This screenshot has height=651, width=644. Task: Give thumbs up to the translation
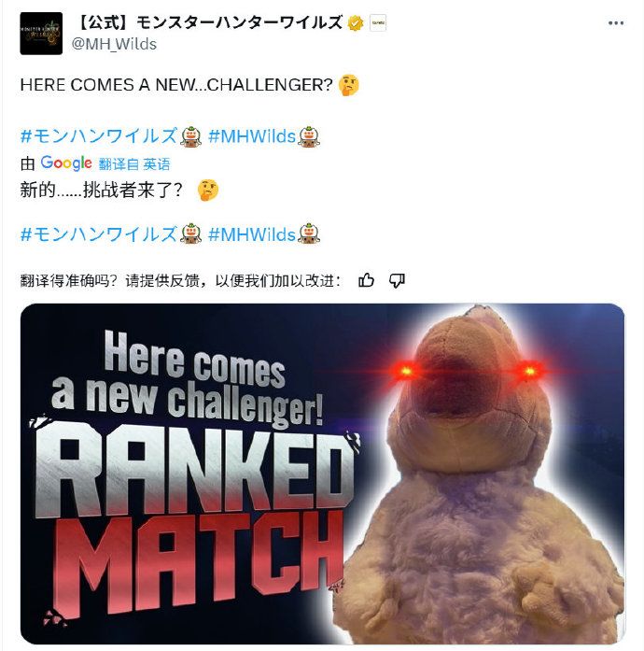click(x=366, y=281)
